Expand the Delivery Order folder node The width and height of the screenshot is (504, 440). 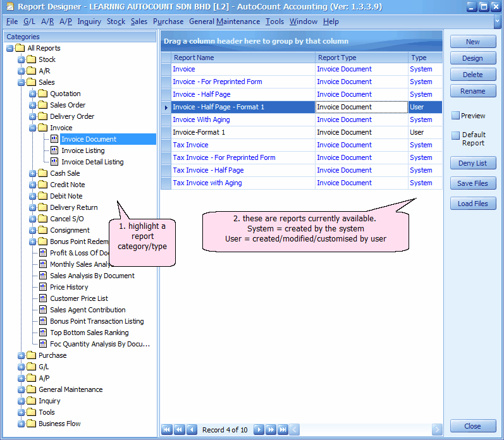point(32,116)
